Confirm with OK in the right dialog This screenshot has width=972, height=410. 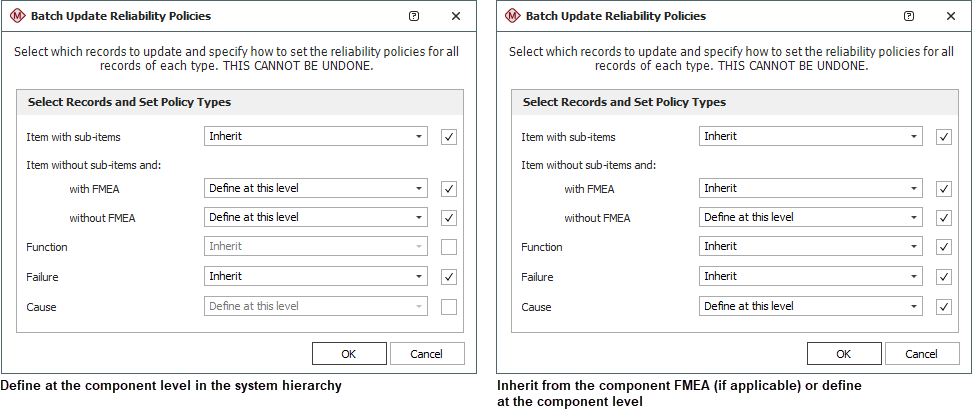[843, 354]
